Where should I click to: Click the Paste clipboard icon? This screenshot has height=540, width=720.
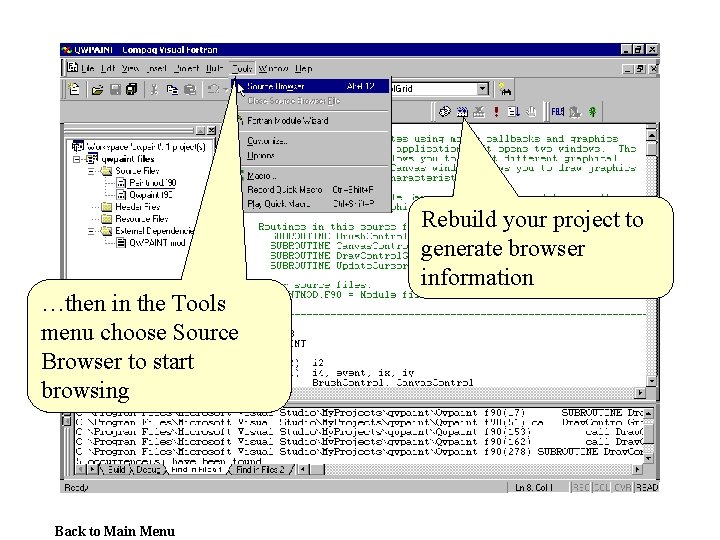(190, 90)
